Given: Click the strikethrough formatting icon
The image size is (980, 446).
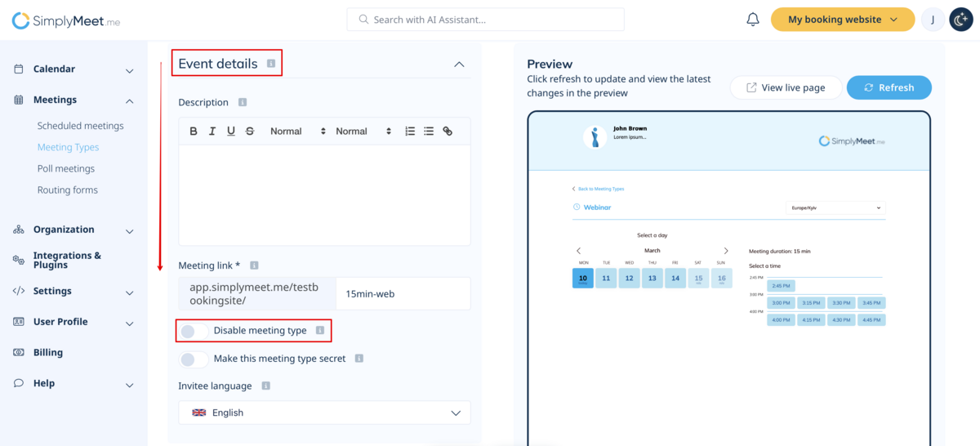Looking at the screenshot, I should click(x=250, y=132).
